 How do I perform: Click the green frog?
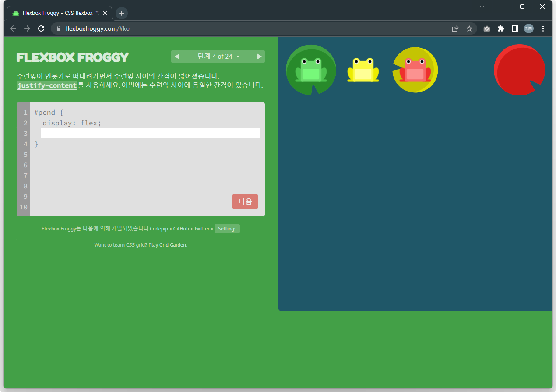click(311, 70)
